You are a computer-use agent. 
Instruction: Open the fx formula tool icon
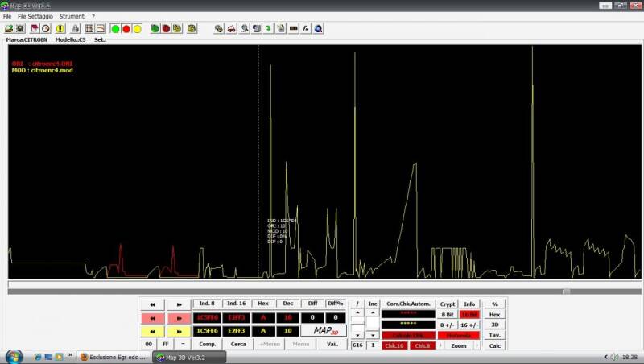point(306,29)
